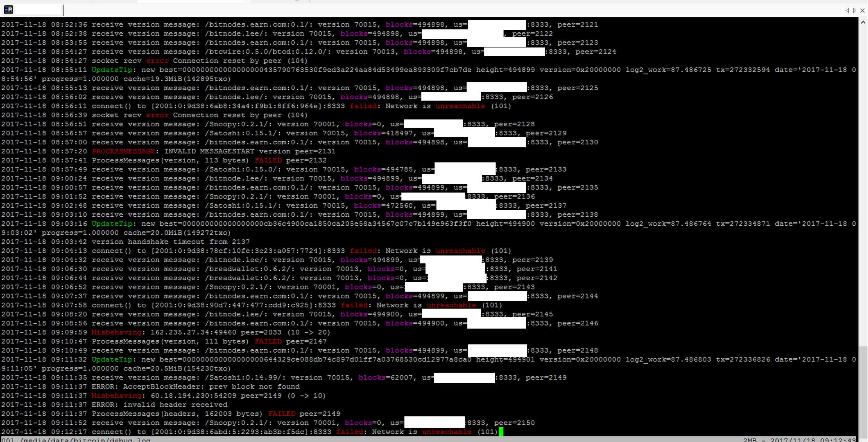The width and height of the screenshot is (868, 442).
Task: Select the open terminal session tab
Action: (37, 10)
